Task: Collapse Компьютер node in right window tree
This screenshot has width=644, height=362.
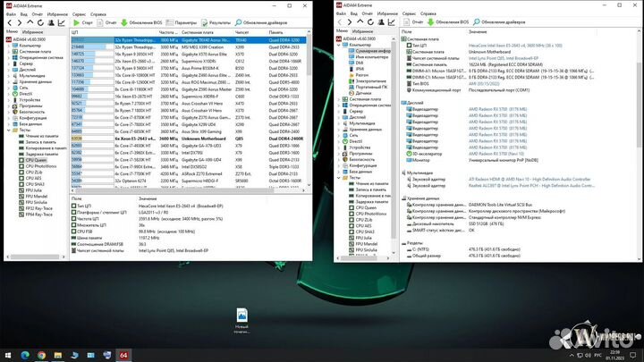Action: [339, 45]
